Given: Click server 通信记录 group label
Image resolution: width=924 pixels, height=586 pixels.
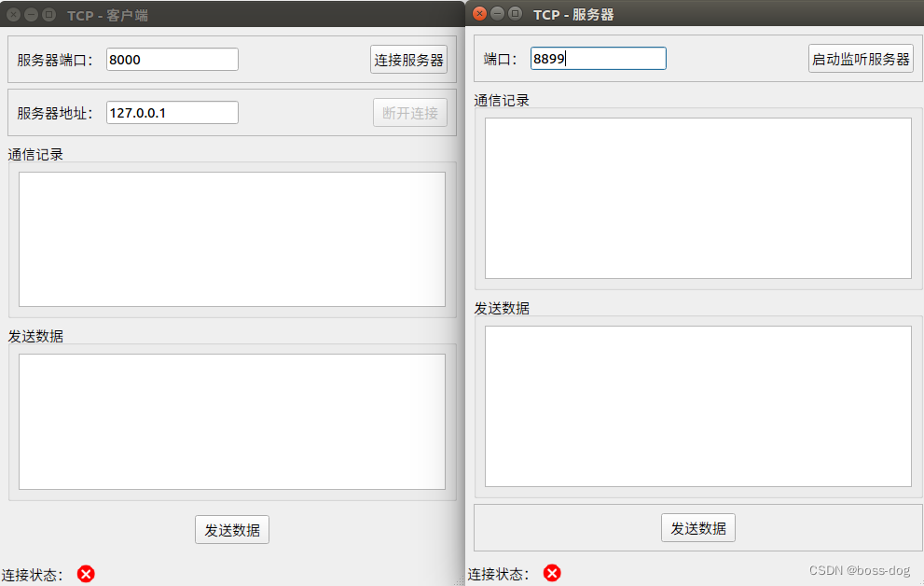Looking at the screenshot, I should pyautogui.click(x=502, y=100).
